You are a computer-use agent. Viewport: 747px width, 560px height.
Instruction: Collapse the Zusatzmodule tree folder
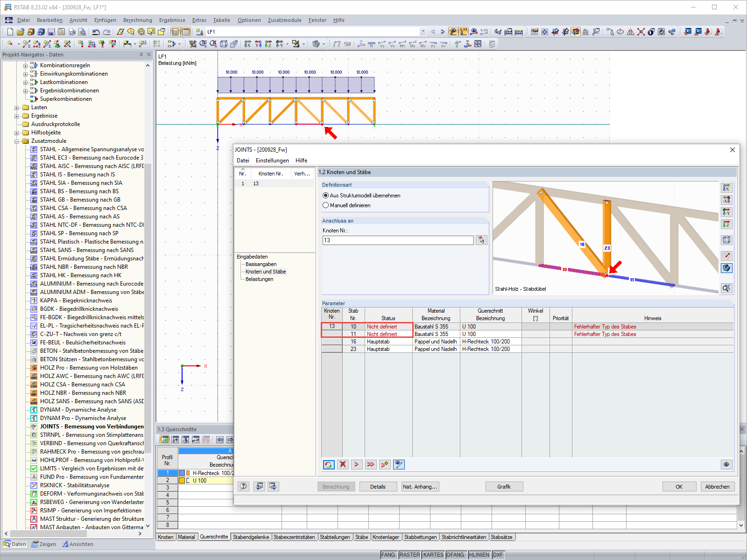(x=17, y=141)
